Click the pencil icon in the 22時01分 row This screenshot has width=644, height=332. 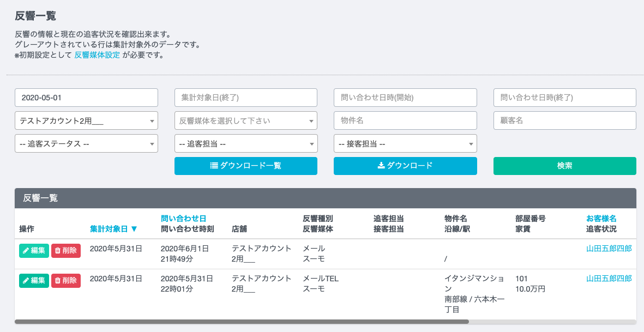pyautogui.click(x=26, y=281)
